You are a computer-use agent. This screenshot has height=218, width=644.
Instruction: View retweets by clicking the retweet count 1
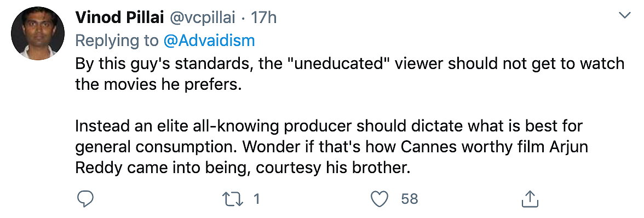[257, 199]
